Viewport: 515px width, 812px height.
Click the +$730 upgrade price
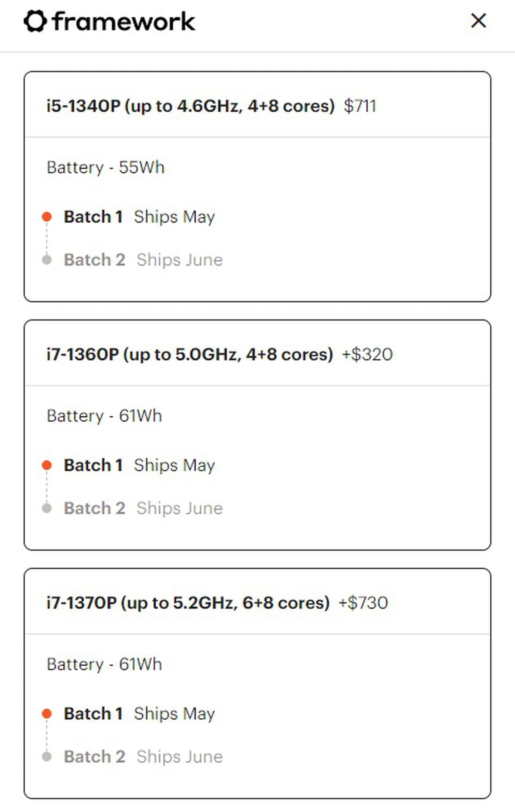tap(363, 603)
